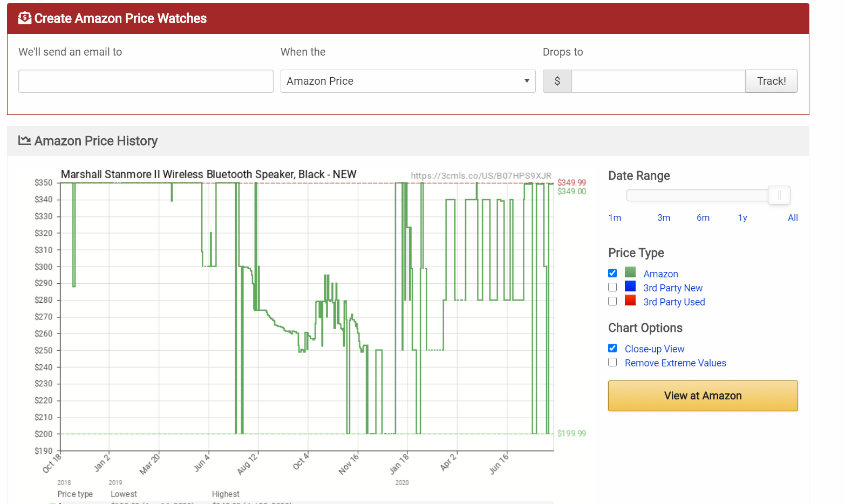The width and height of the screenshot is (845, 504).
Task: Click the Close-up View label
Action: (x=655, y=349)
